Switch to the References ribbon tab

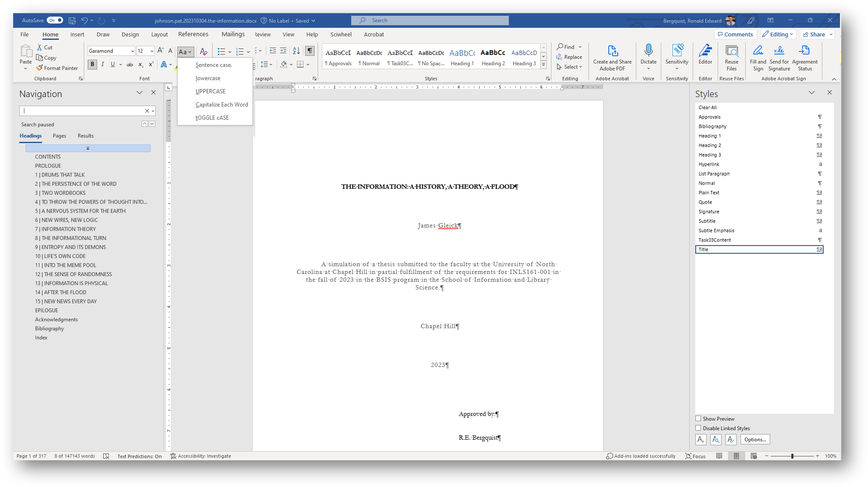(193, 34)
